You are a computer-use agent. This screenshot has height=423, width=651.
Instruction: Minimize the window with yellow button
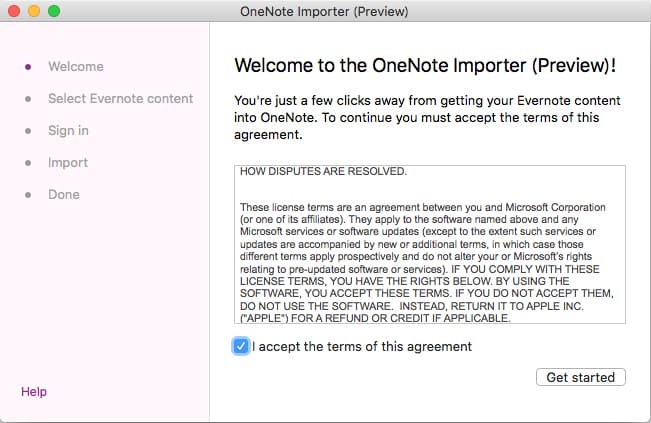click(34, 11)
